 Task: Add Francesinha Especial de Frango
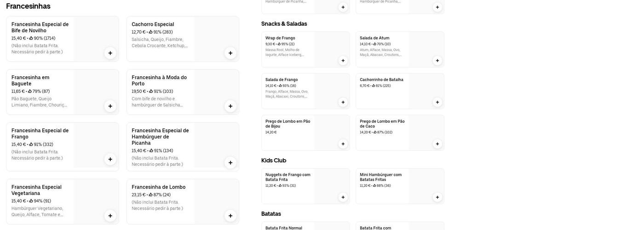tap(110, 159)
